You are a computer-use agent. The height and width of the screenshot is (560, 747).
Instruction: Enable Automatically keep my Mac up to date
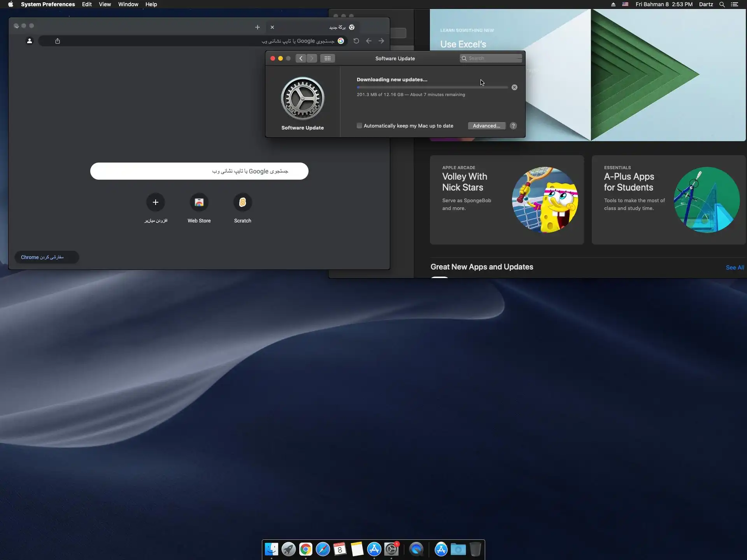click(x=359, y=126)
